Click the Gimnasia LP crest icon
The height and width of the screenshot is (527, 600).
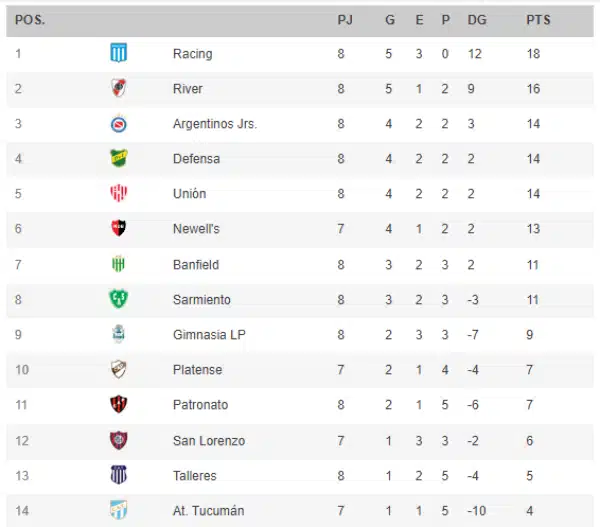[119, 334]
